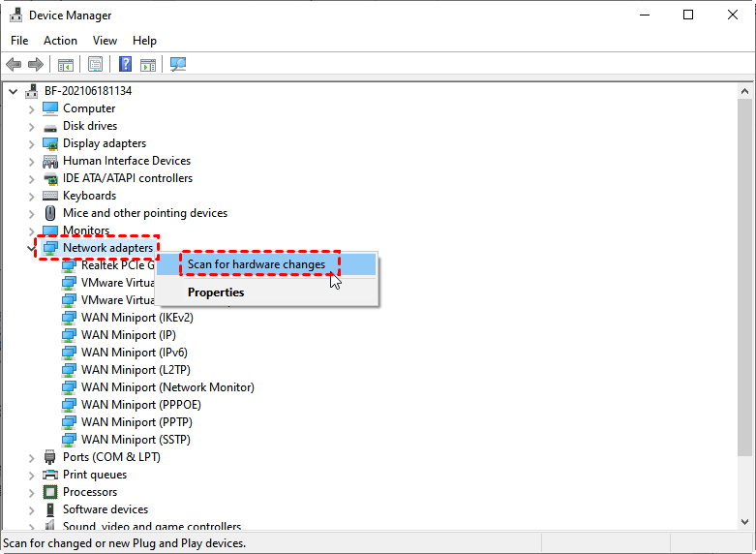Expand the Disk drives category

click(31, 127)
